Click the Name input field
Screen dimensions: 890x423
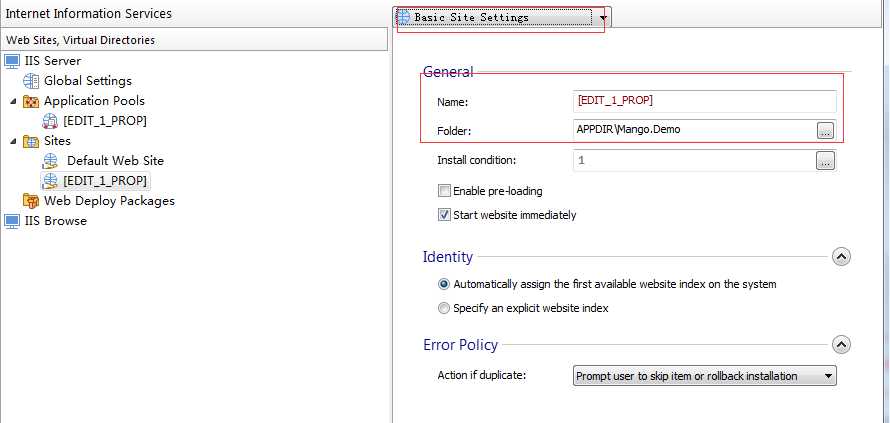tap(704, 100)
